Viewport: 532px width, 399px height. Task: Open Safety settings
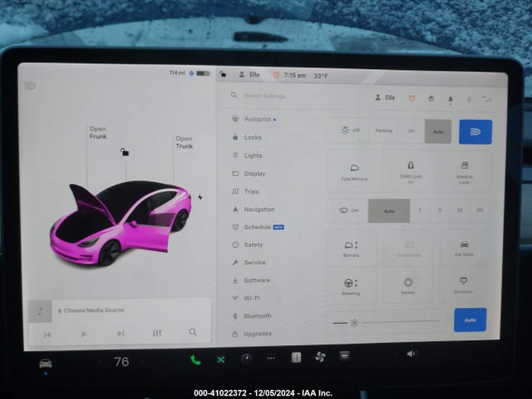coord(248,244)
